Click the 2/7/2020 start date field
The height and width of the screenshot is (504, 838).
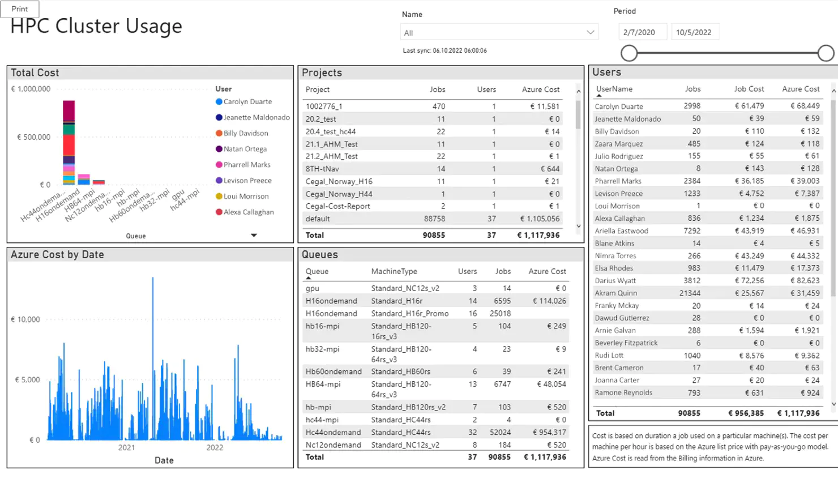click(x=642, y=32)
